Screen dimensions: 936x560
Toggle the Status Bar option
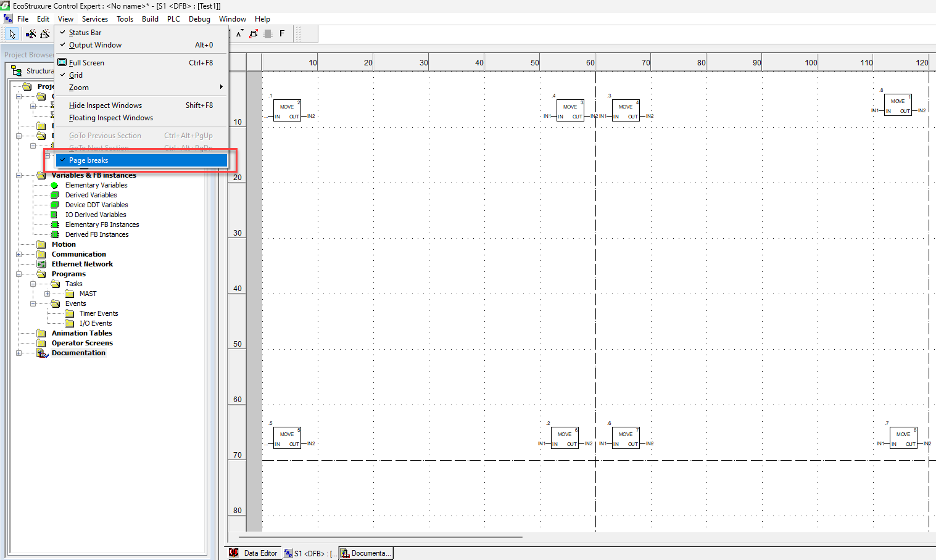[141, 33]
